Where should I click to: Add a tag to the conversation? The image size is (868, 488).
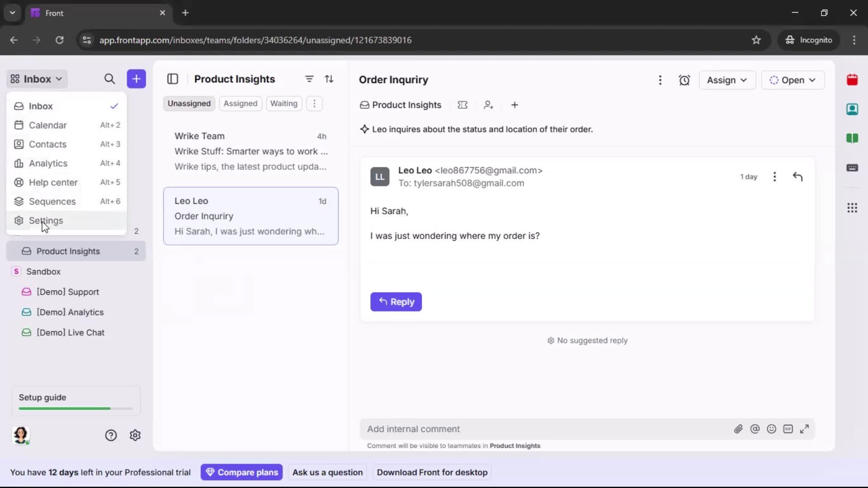pos(463,105)
